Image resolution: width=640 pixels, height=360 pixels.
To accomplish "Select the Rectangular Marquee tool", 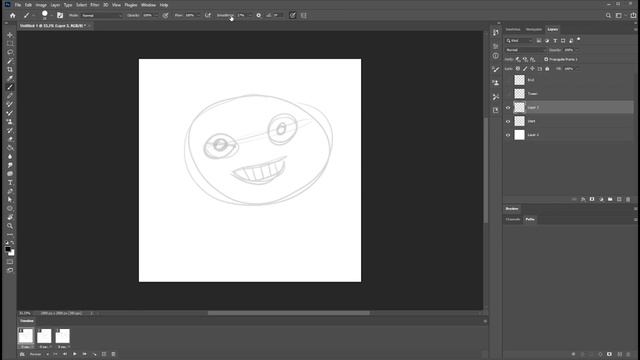I will coord(10,44).
